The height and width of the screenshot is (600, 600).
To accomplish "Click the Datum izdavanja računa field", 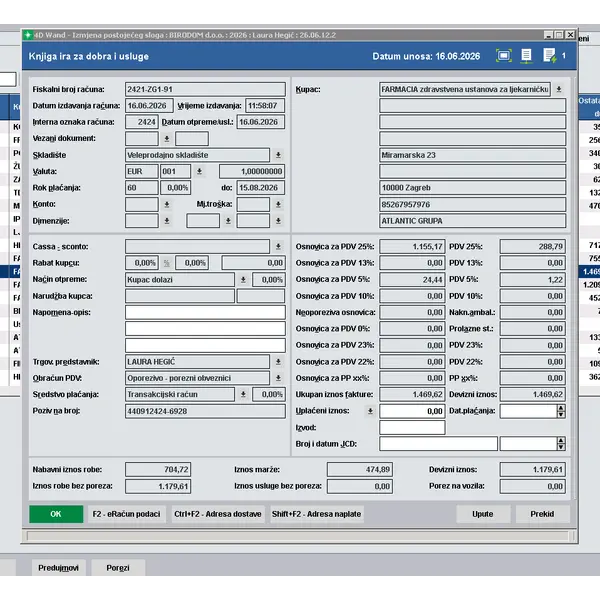I will click(149, 106).
